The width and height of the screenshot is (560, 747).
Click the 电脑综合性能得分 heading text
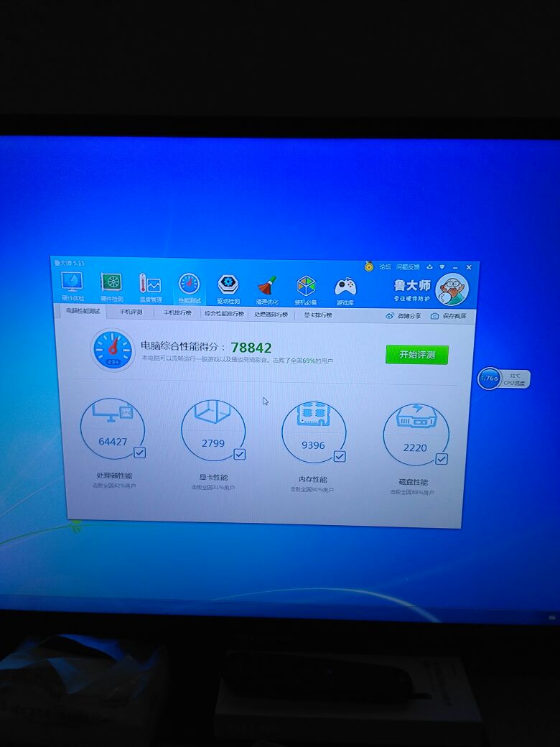(x=183, y=346)
